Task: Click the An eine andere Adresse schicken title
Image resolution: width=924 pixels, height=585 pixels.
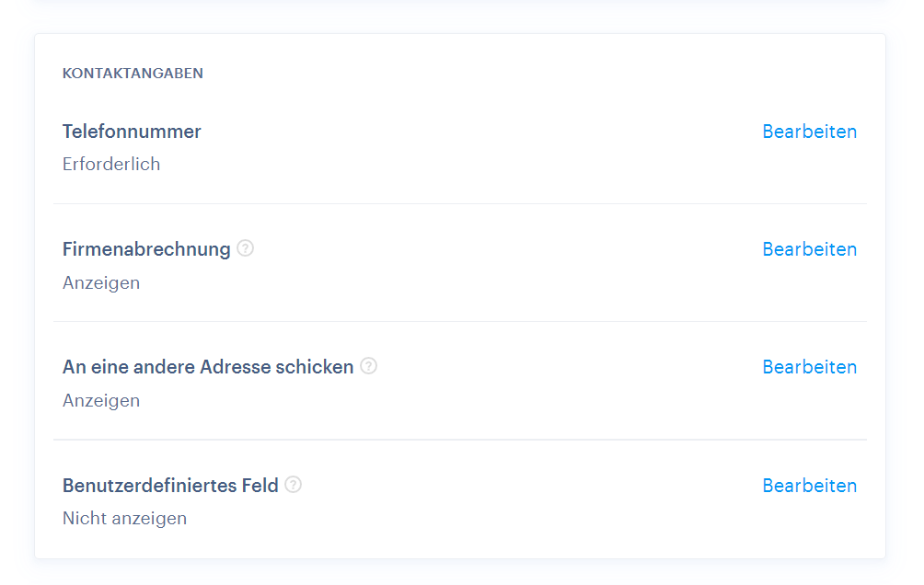Action: click(208, 367)
